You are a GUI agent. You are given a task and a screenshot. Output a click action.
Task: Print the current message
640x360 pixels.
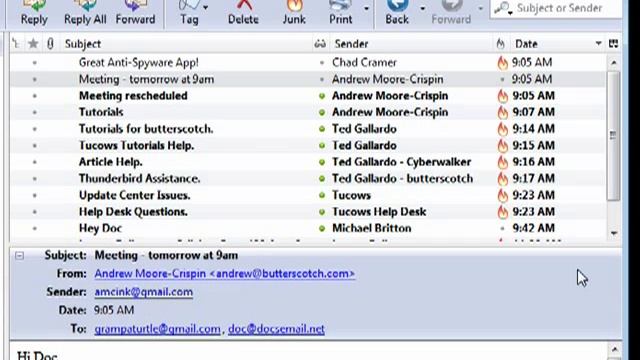[x=340, y=13]
